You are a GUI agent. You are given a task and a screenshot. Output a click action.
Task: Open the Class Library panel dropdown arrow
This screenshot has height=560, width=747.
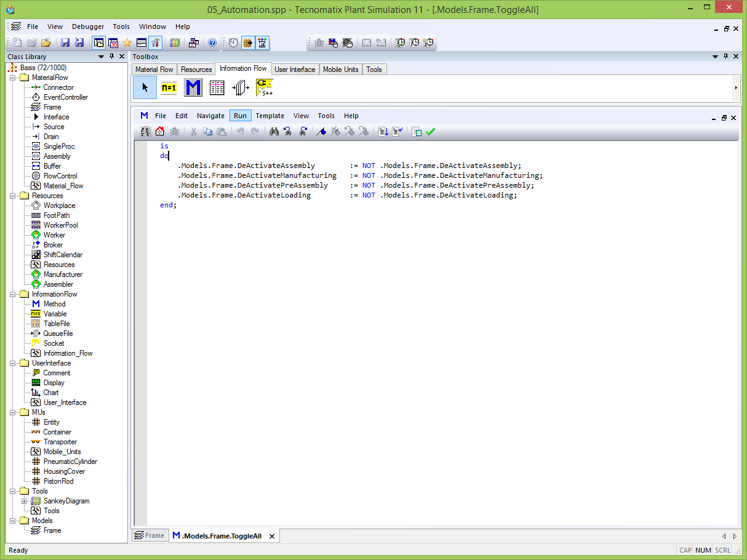[x=101, y=57]
